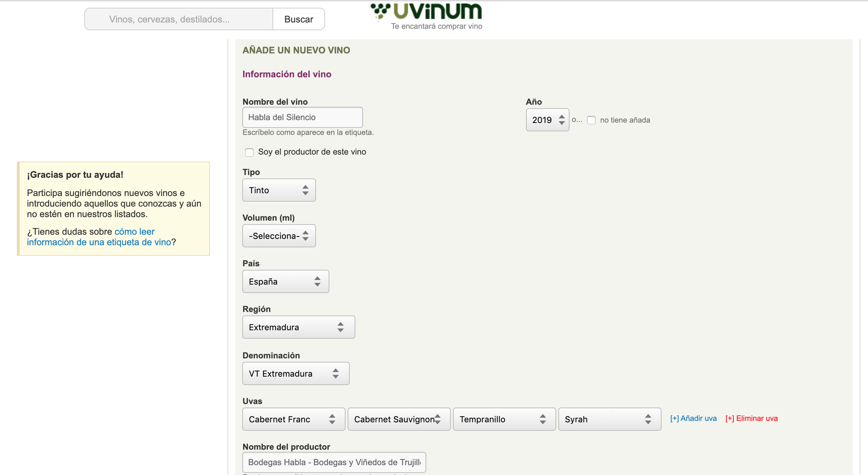The height and width of the screenshot is (475, 868).
Task: Check 'no tiene añada' checkbox
Action: tap(591, 120)
